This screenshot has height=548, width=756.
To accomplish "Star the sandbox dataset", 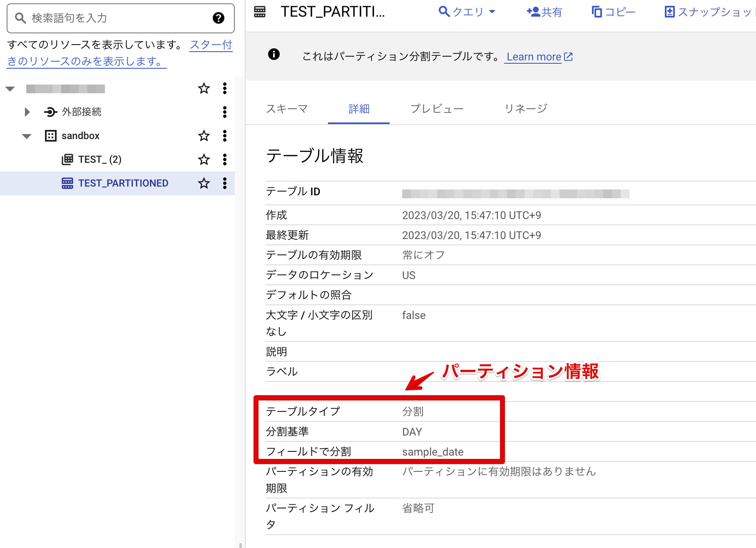I will tap(204, 136).
